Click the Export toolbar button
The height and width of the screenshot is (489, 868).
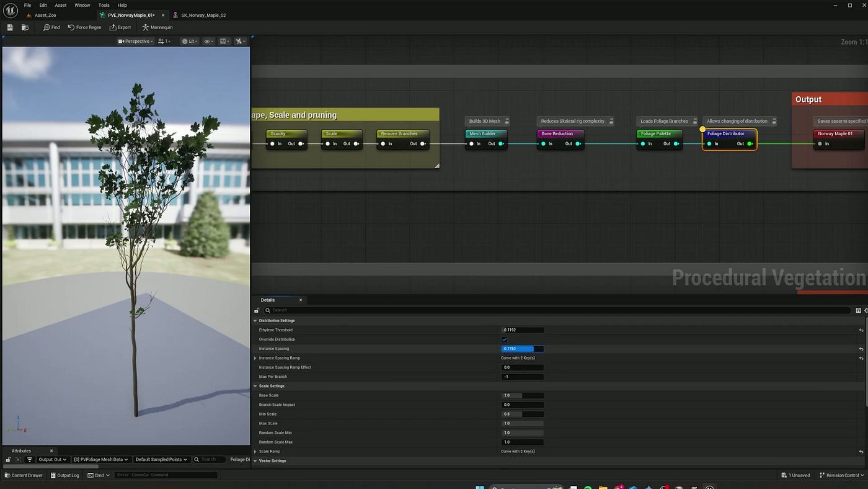(x=120, y=27)
